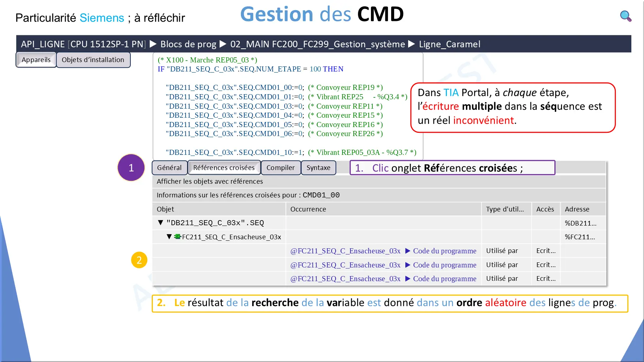The height and width of the screenshot is (362, 644).
Task: Collapse the "DB211_SEQ_C_03x".SEQ tree node
Action: pyautogui.click(x=160, y=223)
